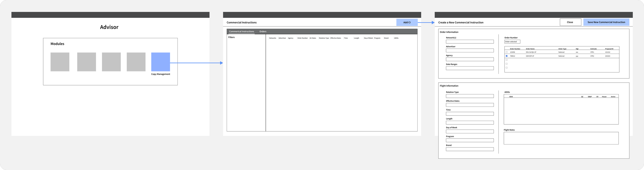
Task: Click the Order selected field
Action: [x=512, y=42]
